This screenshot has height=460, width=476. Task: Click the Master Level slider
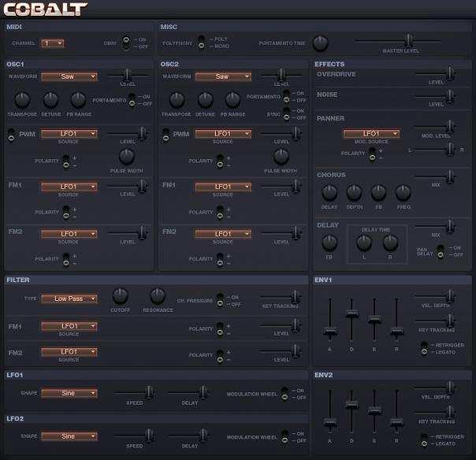(x=407, y=41)
